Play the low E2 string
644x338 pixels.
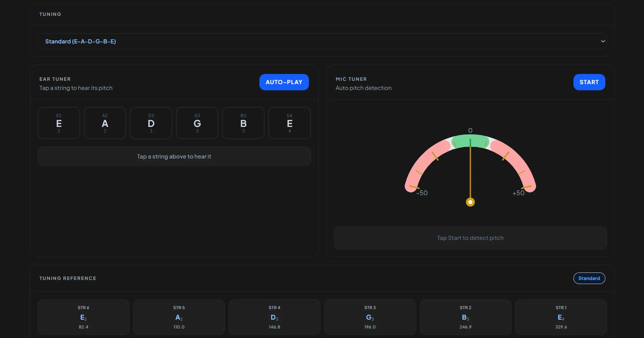pyautogui.click(x=59, y=123)
